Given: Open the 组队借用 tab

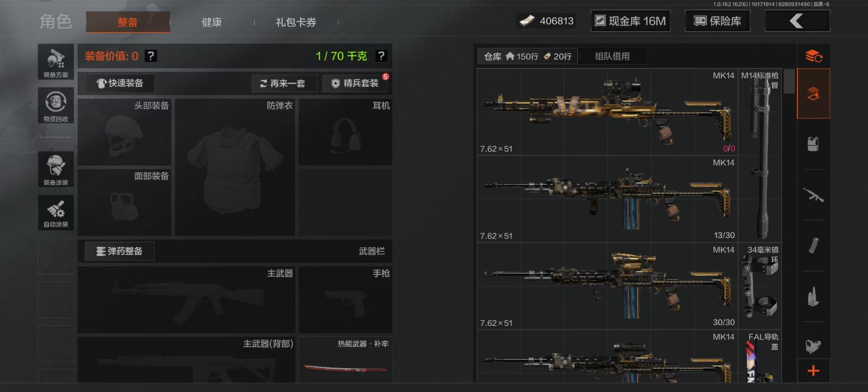Looking at the screenshot, I should [x=612, y=56].
